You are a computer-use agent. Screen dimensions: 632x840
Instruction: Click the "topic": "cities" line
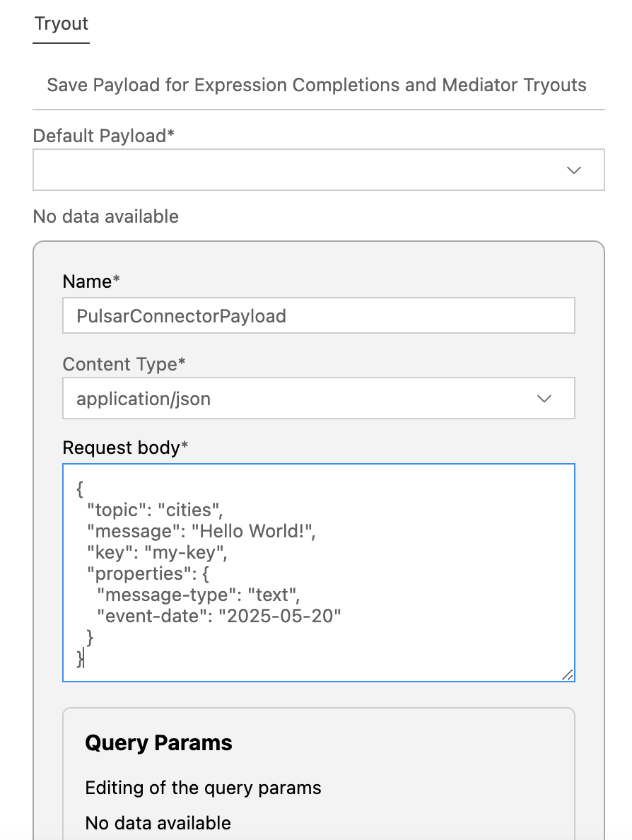[155, 510]
